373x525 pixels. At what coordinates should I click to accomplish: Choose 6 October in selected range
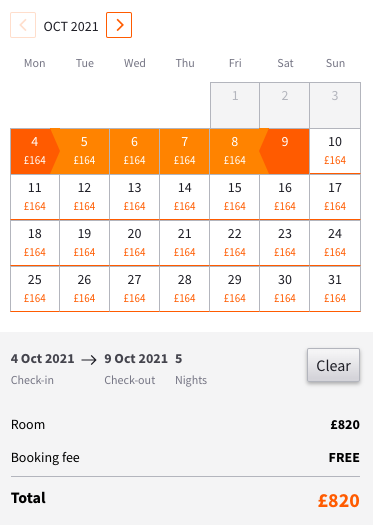(x=135, y=151)
